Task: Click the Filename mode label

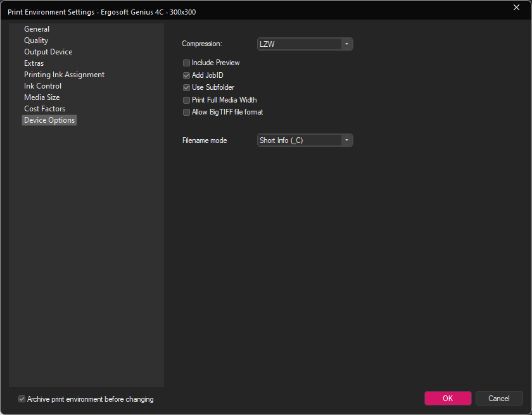Action: click(205, 140)
